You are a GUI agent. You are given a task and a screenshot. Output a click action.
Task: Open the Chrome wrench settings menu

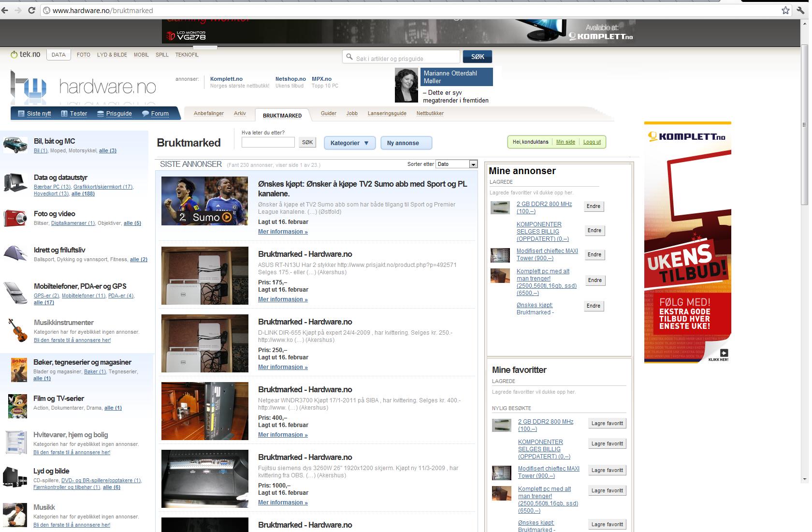click(x=800, y=10)
